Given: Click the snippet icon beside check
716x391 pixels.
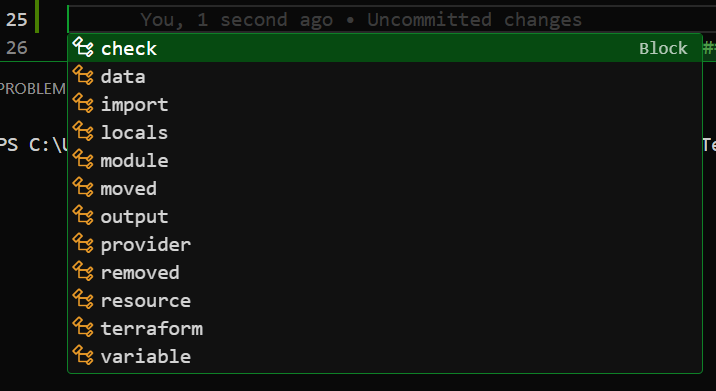Looking at the screenshot, I should point(83,47).
